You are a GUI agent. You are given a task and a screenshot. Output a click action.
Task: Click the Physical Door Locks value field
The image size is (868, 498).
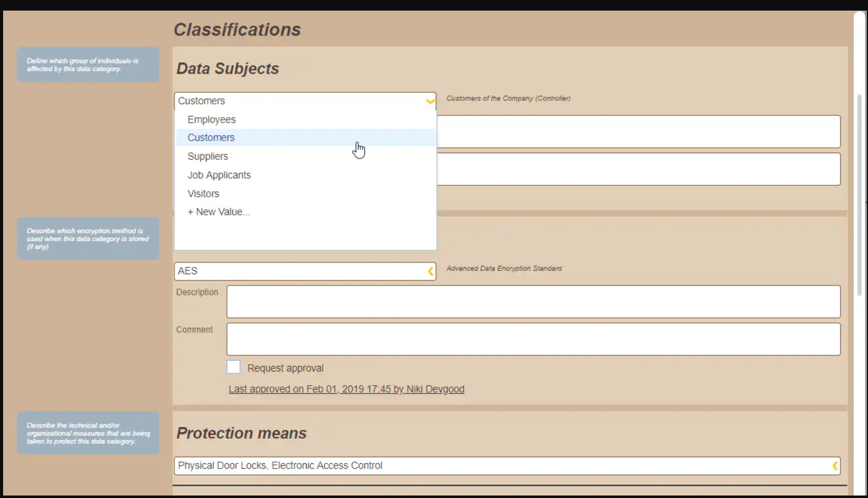click(436, 465)
